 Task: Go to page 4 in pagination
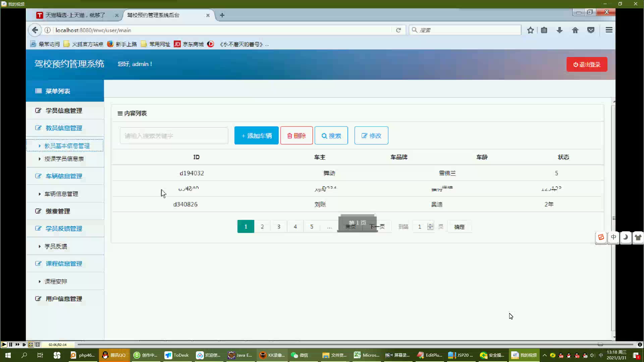point(295,227)
